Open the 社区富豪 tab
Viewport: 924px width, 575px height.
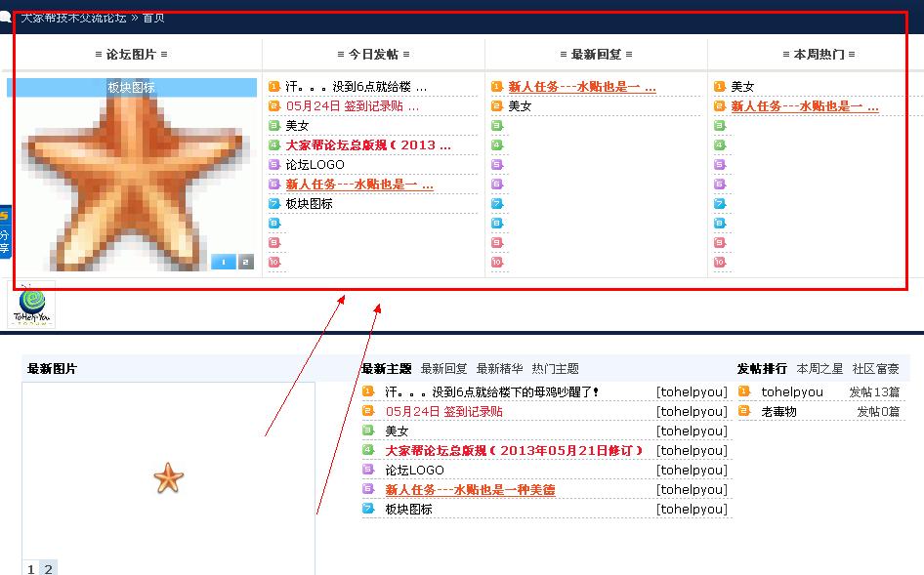[875, 369]
